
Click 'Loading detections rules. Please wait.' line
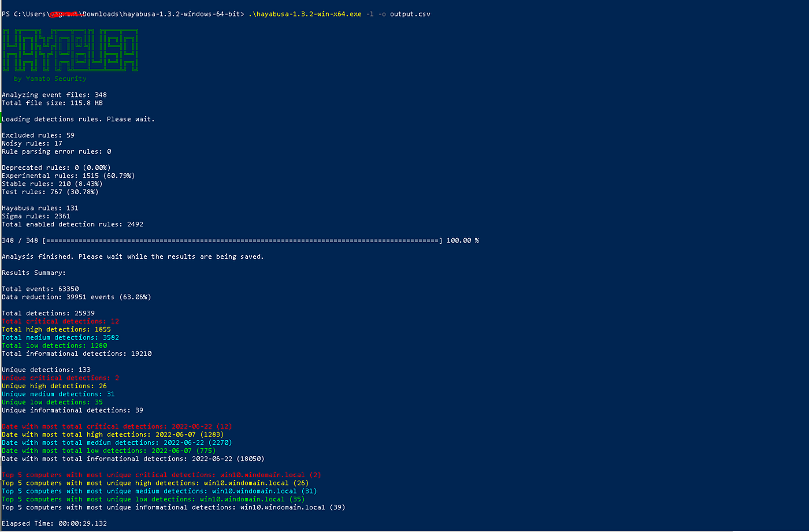pyautogui.click(x=78, y=119)
